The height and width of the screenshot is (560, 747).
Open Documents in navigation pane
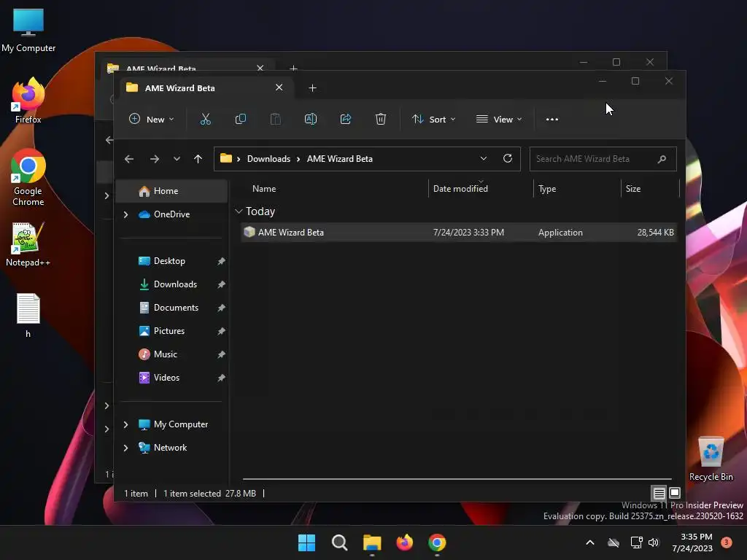176,308
